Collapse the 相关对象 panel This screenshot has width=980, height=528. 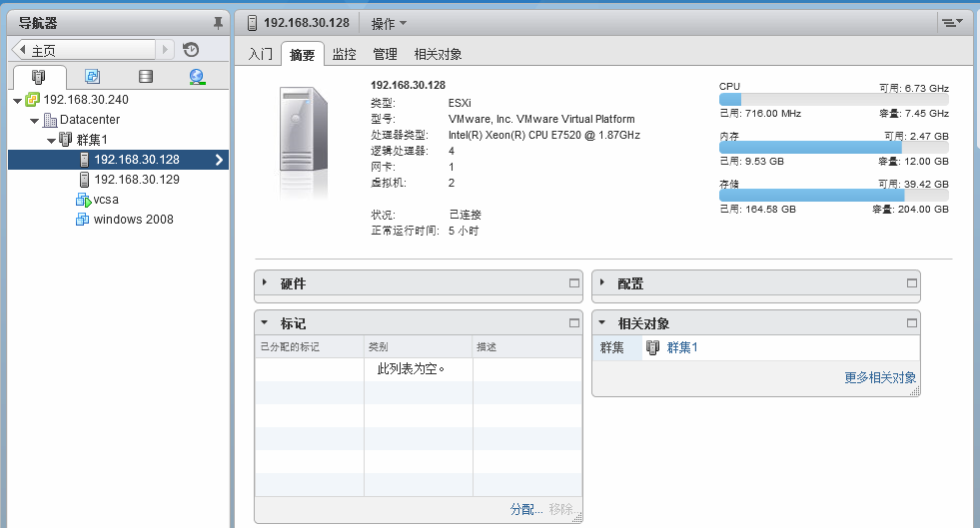coord(601,322)
